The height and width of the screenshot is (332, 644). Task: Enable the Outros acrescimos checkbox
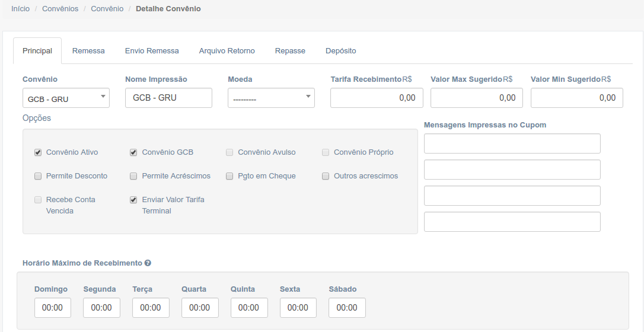(326, 176)
